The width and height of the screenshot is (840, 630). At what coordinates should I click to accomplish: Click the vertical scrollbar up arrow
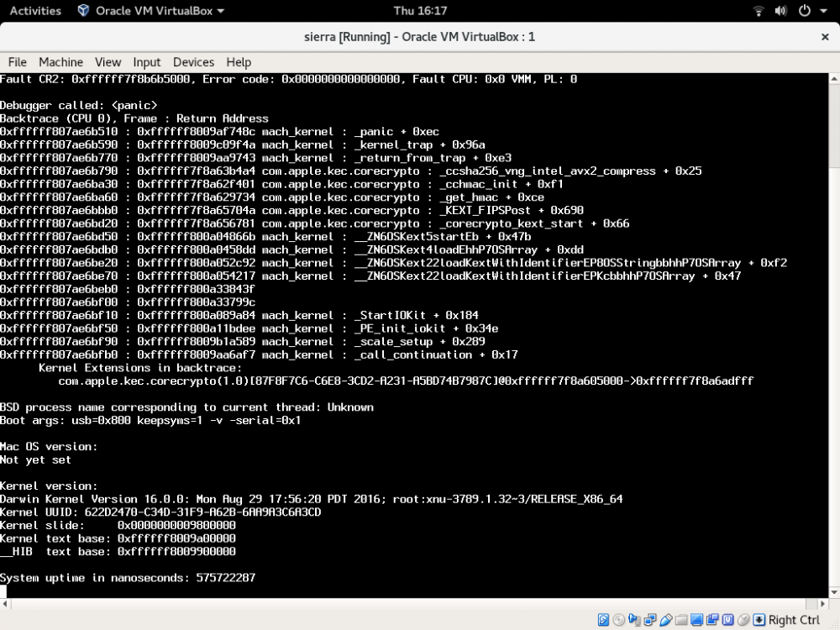834,79
